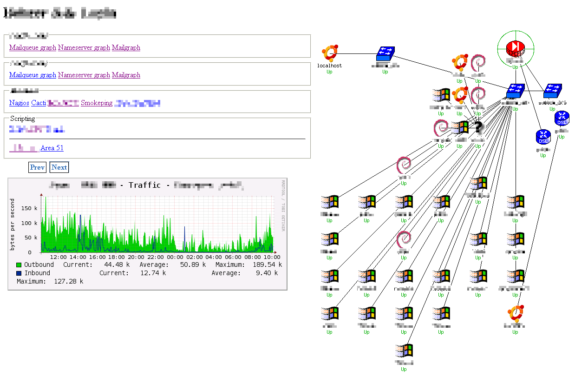Click the Debian swirl amid the Windows host grid

pos(404,239)
